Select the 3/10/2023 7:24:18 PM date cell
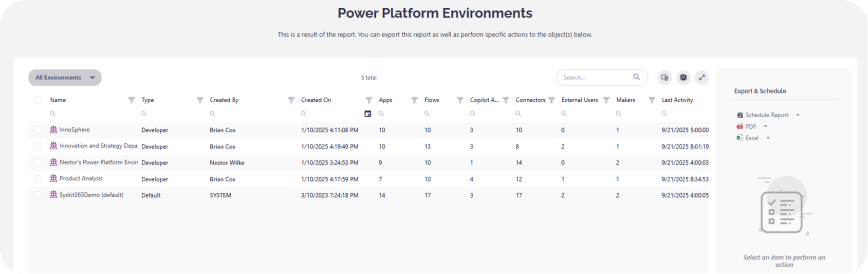868x274 pixels. 330,195
